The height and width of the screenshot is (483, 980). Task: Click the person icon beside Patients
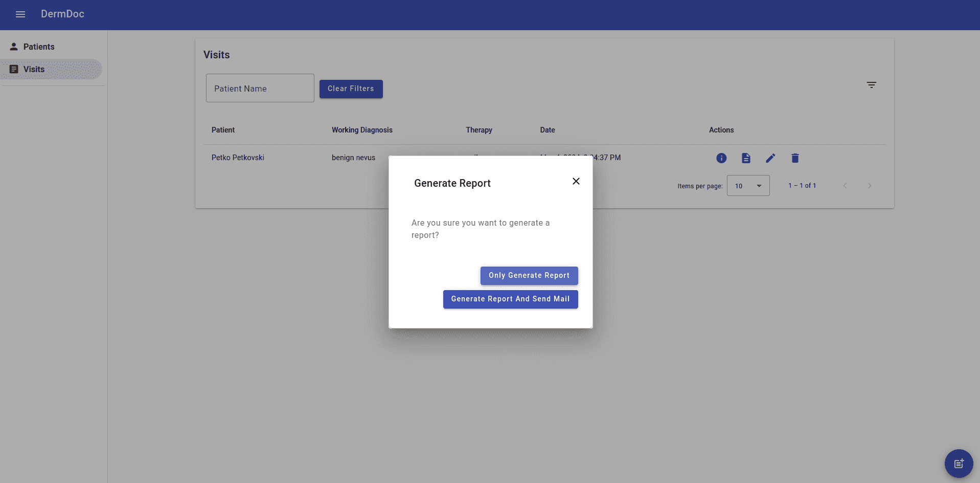coord(14,47)
